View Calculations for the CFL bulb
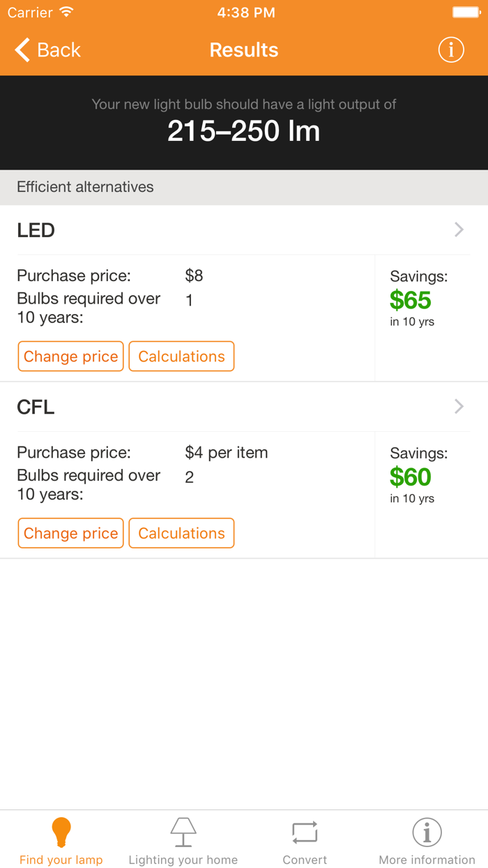The width and height of the screenshot is (488, 868). click(x=181, y=533)
